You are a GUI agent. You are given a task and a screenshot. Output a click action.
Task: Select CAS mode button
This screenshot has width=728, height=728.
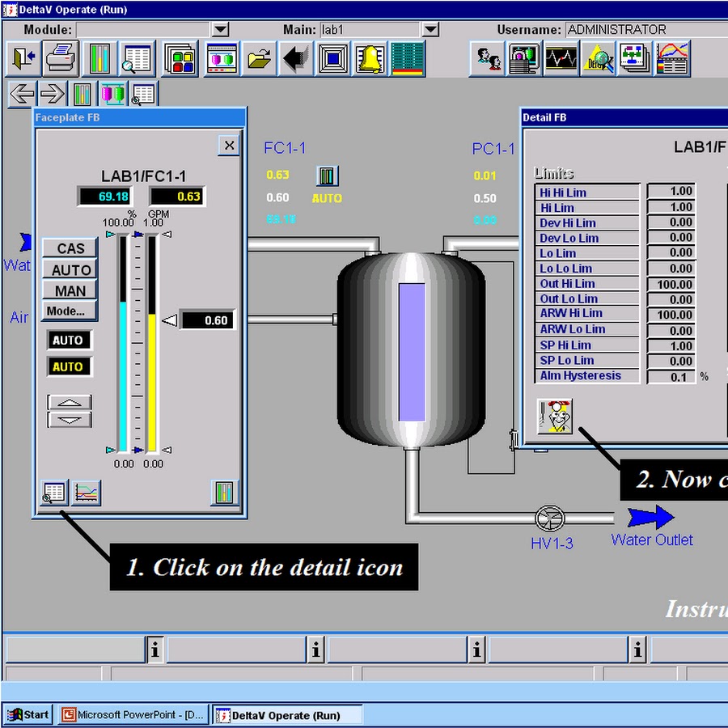pos(70,248)
